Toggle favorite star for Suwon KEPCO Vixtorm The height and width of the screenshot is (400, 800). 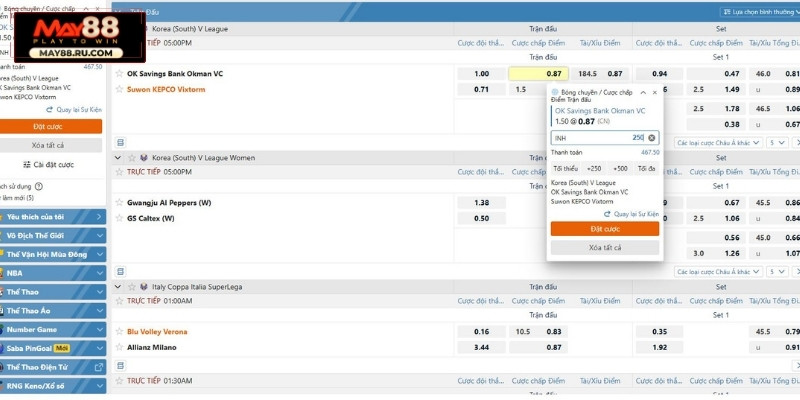(x=120, y=89)
